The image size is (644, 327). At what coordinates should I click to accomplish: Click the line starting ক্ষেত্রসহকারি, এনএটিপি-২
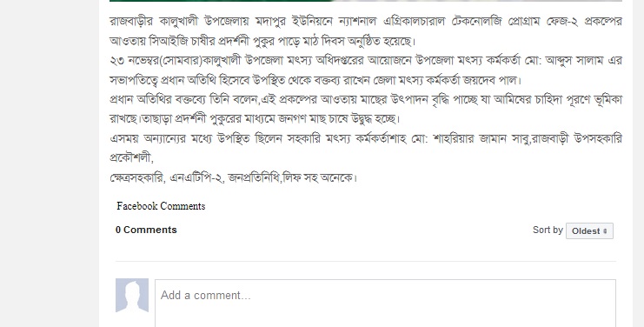[x=234, y=177]
